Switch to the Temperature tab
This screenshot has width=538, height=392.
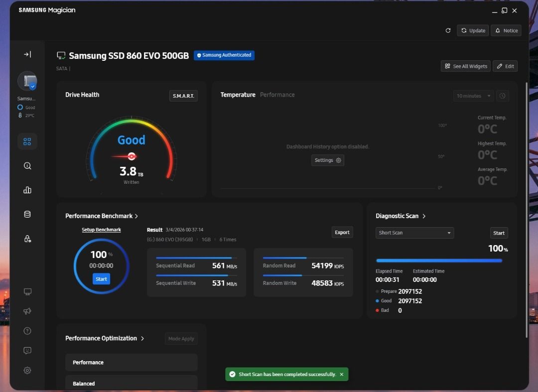click(x=238, y=95)
